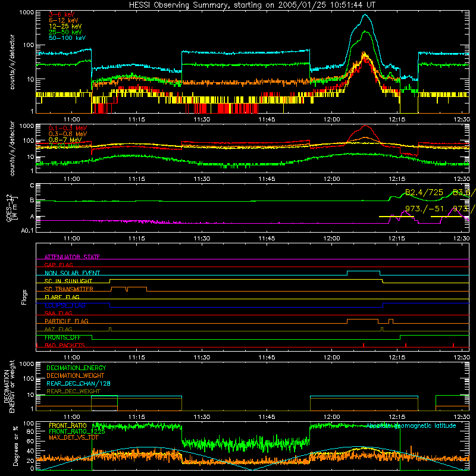The image size is (476, 476).
Task: Select the BAD_PACKETS flag label
Action: click(x=65, y=345)
